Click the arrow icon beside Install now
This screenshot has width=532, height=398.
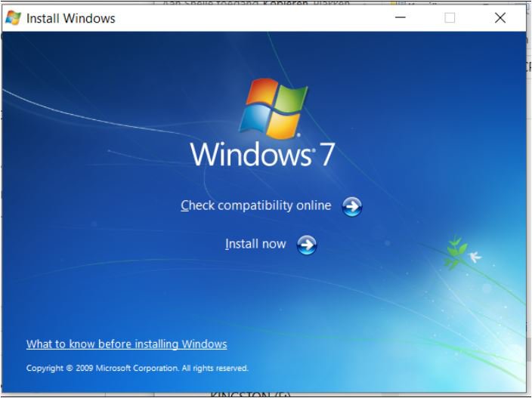tap(307, 245)
